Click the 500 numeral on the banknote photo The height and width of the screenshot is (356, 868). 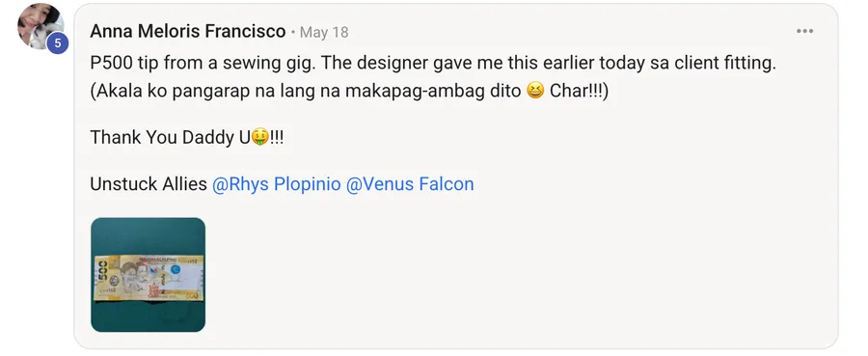(102, 272)
